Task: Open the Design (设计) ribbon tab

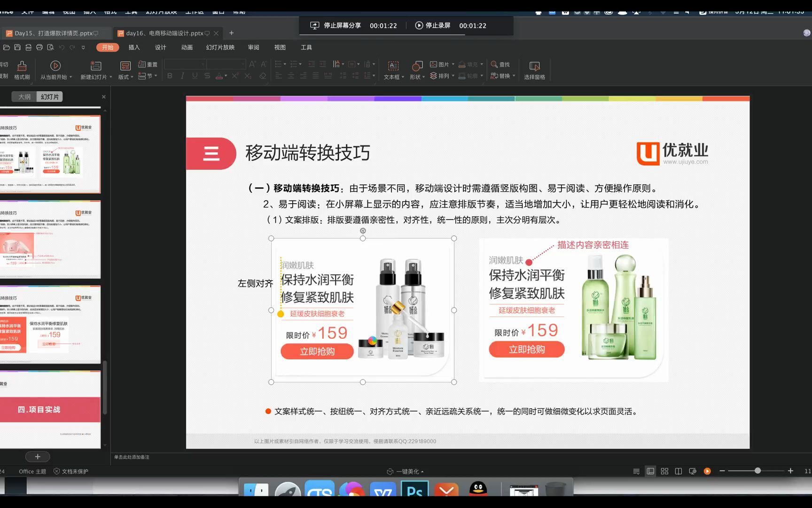Action: pos(161,48)
